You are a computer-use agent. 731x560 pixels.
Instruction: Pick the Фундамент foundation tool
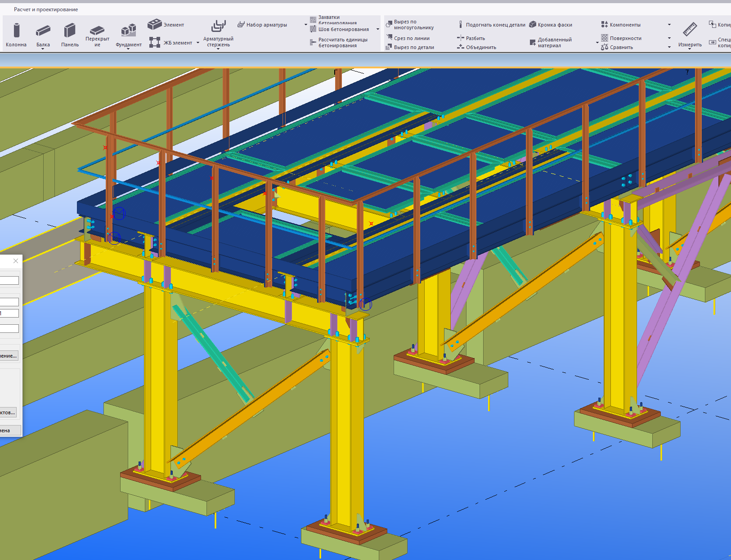(129, 34)
